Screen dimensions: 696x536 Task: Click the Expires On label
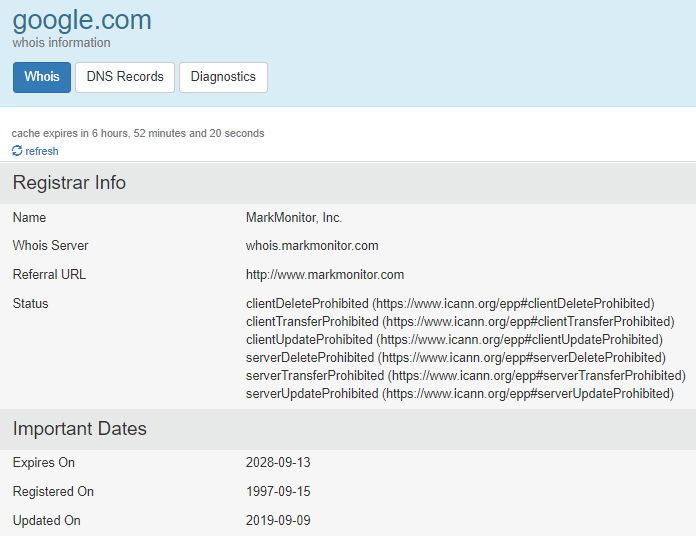(x=44, y=462)
